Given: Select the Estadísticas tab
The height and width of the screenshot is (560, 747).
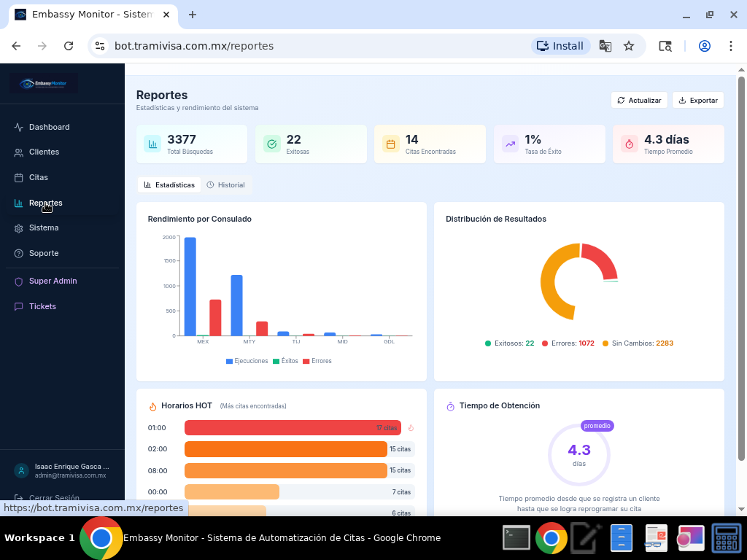Looking at the screenshot, I should click(169, 185).
